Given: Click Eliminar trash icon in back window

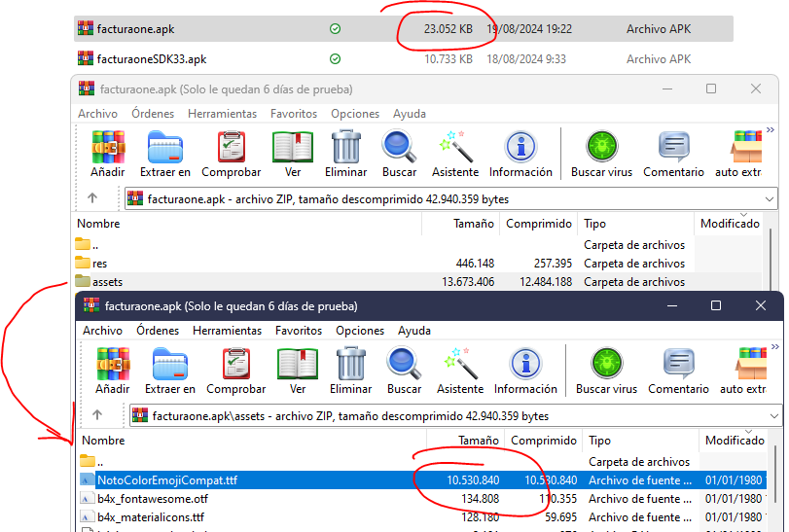Looking at the screenshot, I should 345,147.
